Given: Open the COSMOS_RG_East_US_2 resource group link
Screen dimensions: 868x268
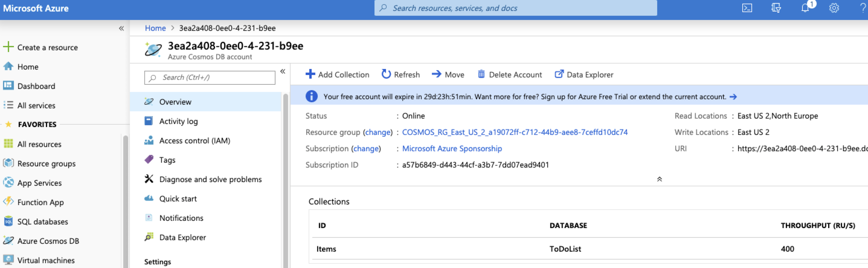Looking at the screenshot, I should coord(515,132).
